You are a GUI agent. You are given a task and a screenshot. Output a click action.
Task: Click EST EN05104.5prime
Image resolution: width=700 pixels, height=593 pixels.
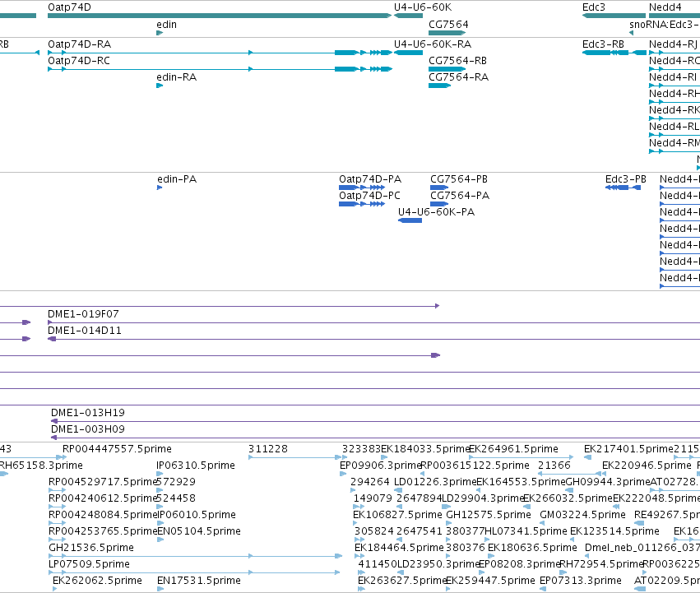199,531
